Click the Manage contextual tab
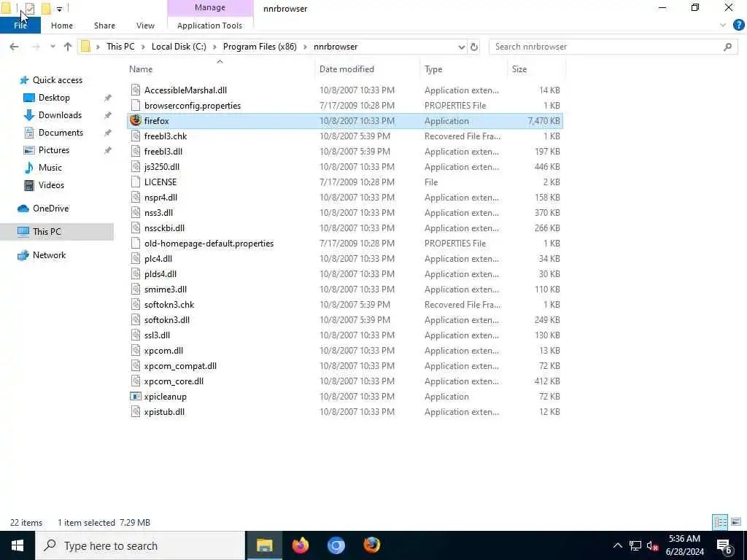 210,7
